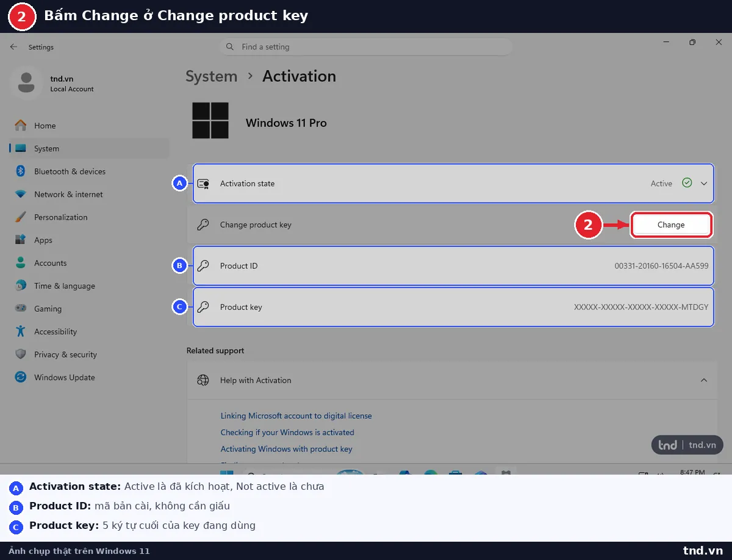
Task: Open Checking if your Windows is activated
Action: 287,432
